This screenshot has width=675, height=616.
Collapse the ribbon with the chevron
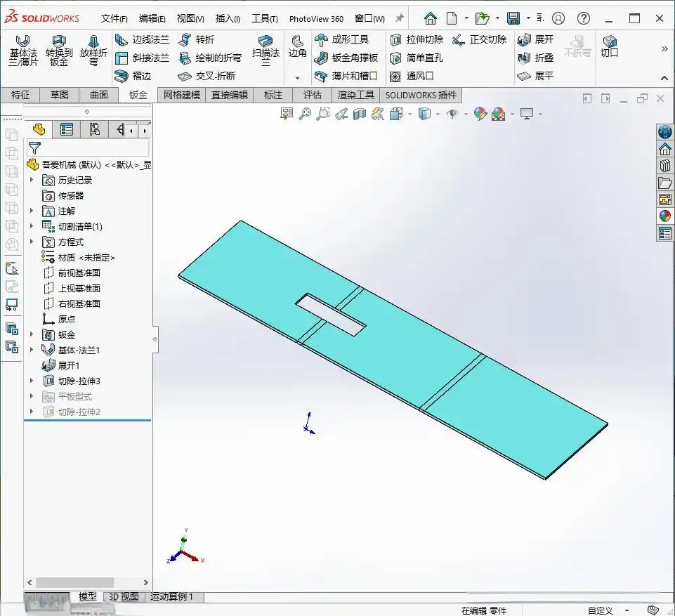(664, 78)
